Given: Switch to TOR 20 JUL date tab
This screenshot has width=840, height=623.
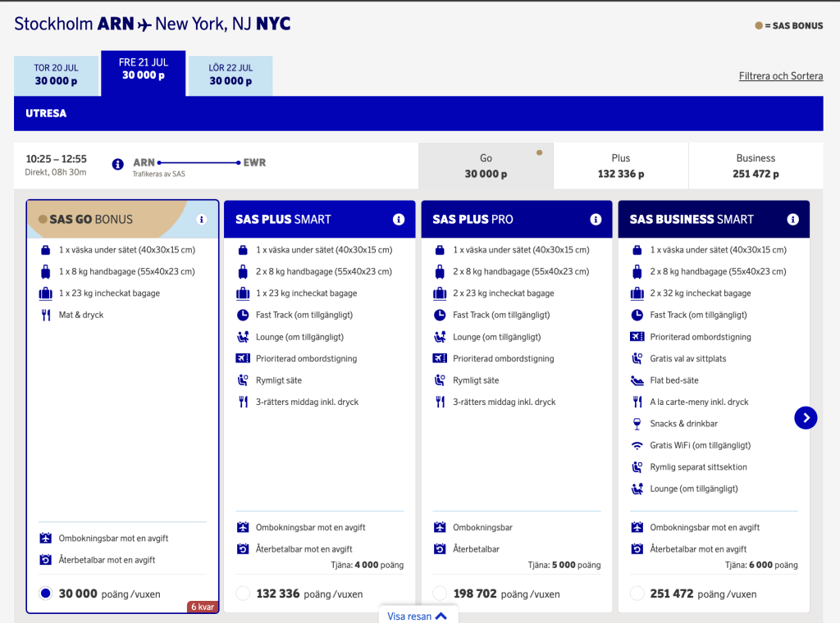Looking at the screenshot, I should click(x=57, y=76).
